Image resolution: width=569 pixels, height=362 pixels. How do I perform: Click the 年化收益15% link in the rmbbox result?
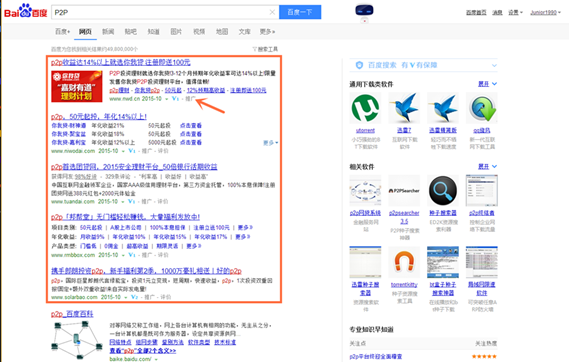click(x=170, y=237)
